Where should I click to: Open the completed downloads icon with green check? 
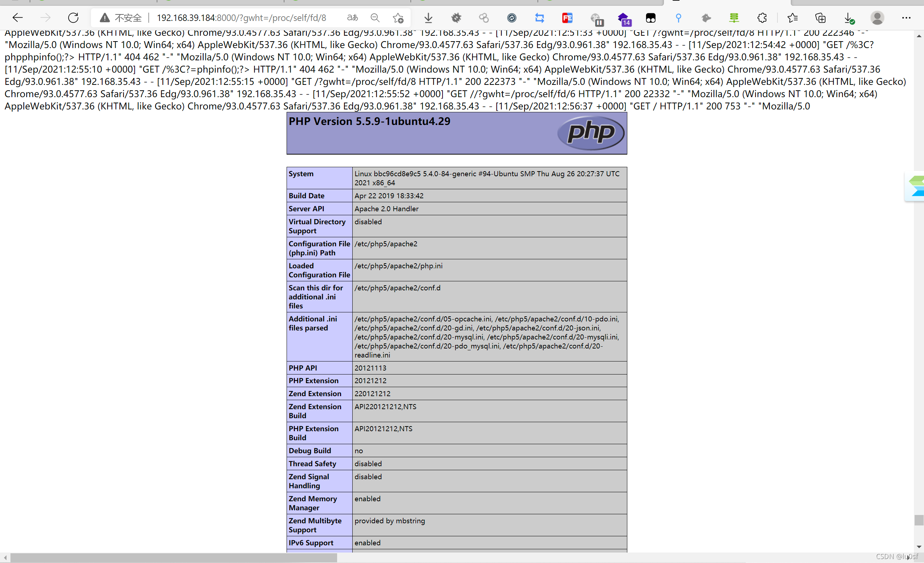[849, 18]
